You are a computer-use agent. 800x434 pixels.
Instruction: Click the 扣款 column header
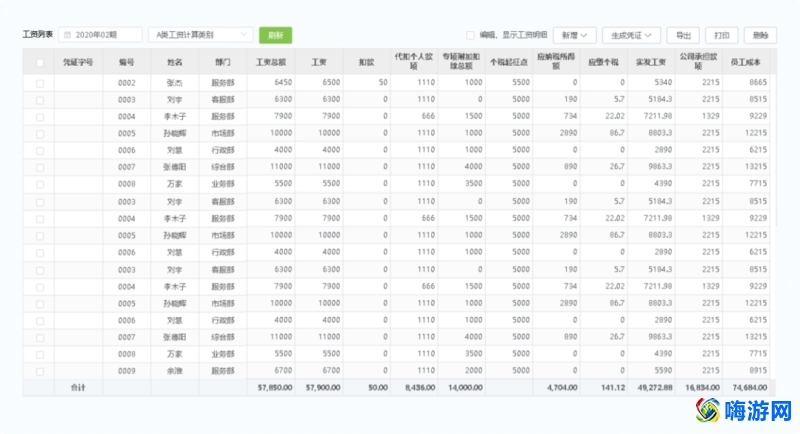[x=366, y=62]
